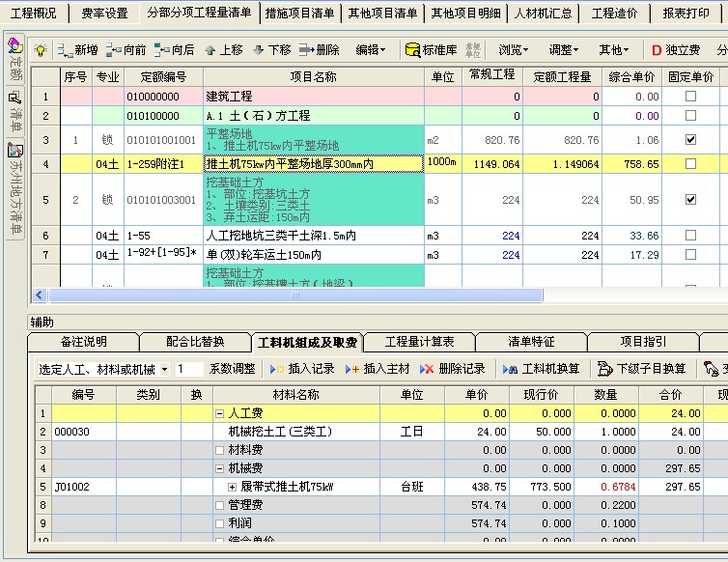The height and width of the screenshot is (562, 728).
Task: Click the 新增 (add new) toolbar icon
Action: click(65, 49)
